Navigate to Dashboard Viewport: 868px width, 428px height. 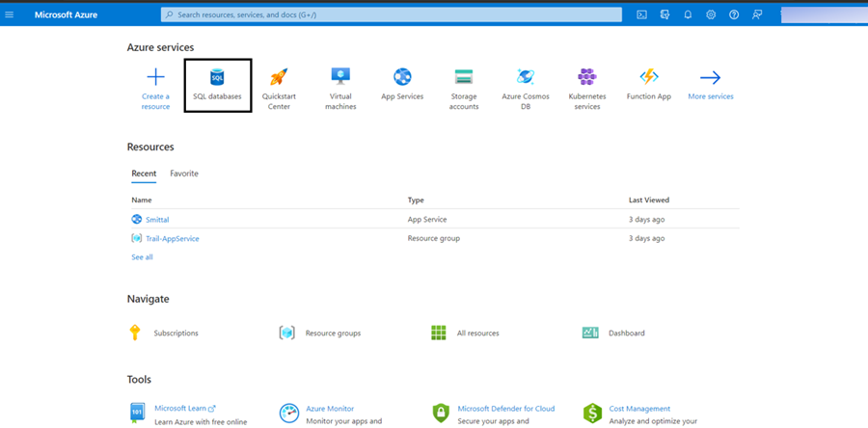[x=627, y=334]
